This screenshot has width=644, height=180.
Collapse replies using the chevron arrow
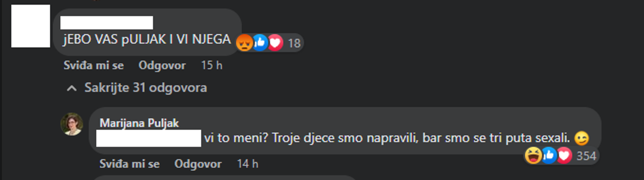72,88
